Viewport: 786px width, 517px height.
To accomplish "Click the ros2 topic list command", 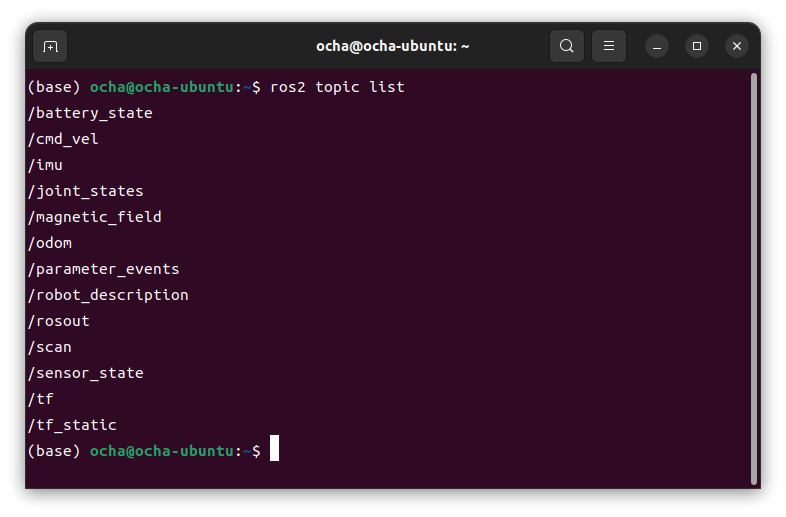I will click(x=337, y=87).
